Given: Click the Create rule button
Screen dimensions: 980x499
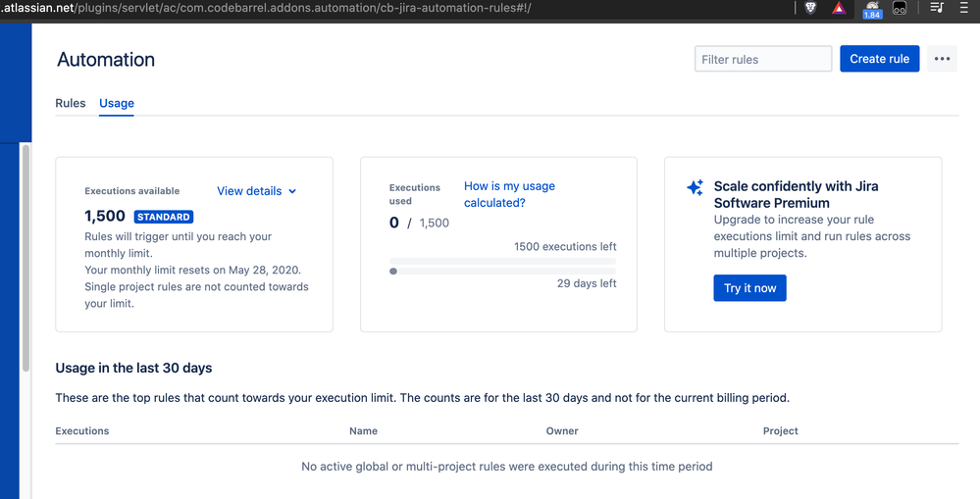Looking at the screenshot, I should coord(879,59).
